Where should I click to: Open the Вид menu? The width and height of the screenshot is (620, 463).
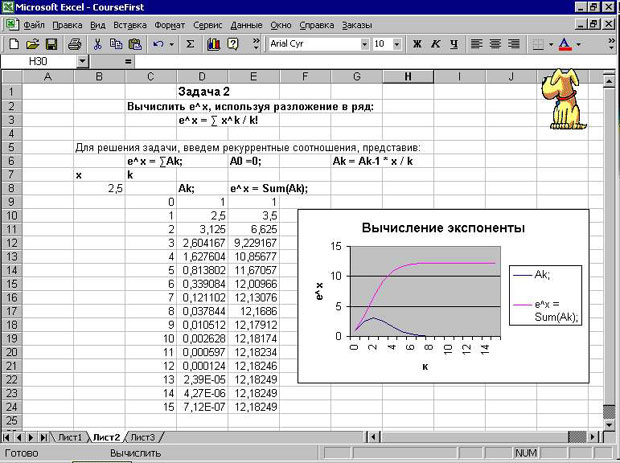coord(98,25)
